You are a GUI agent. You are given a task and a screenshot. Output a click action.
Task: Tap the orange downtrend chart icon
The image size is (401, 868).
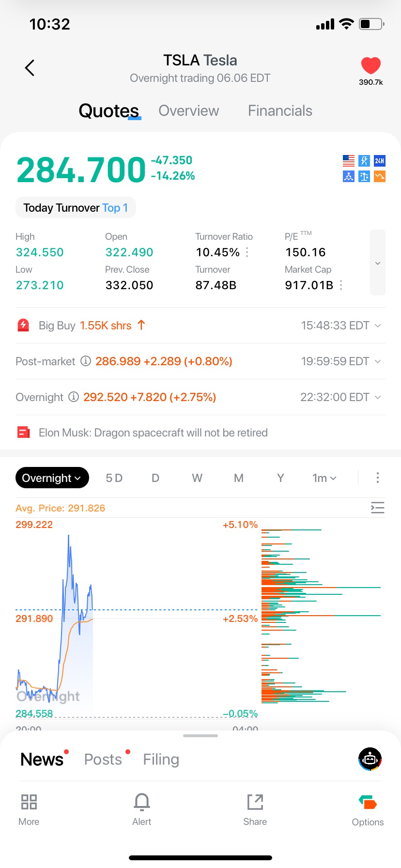380,176
